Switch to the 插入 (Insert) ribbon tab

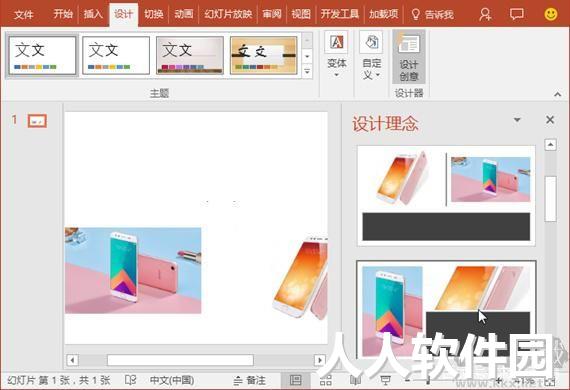(x=93, y=15)
